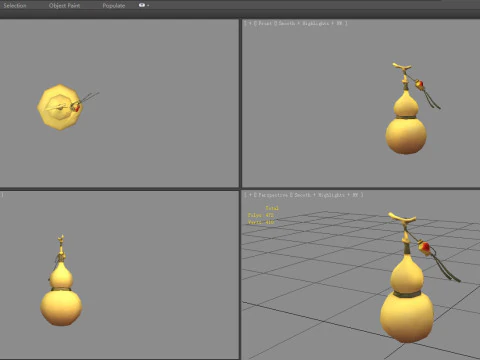Expand the small arrow beside the ribbon icon

point(148,5)
